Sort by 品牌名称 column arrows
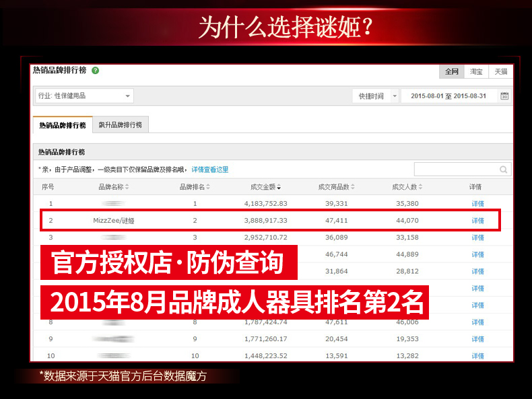The image size is (532, 399). tap(127, 187)
